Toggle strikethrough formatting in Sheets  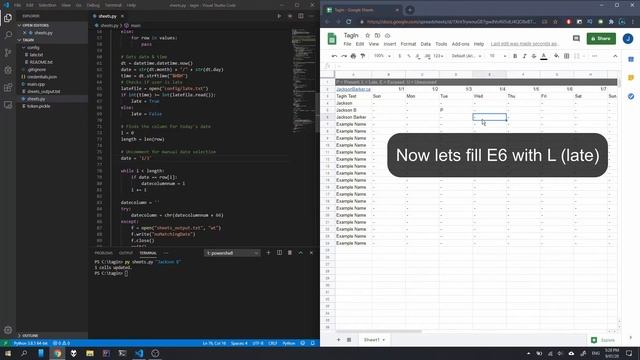pyautogui.click(x=534, y=56)
